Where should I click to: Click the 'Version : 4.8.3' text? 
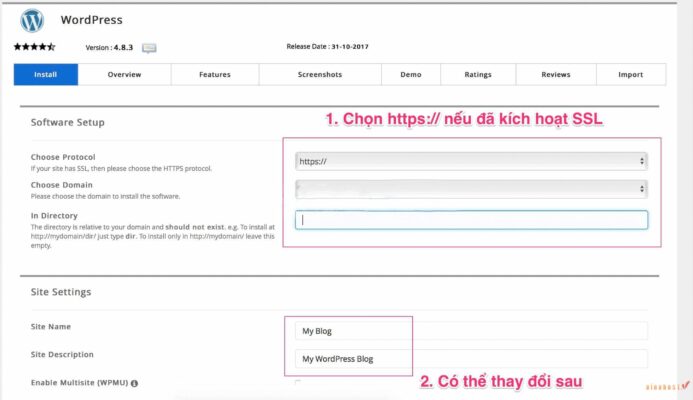(109, 48)
